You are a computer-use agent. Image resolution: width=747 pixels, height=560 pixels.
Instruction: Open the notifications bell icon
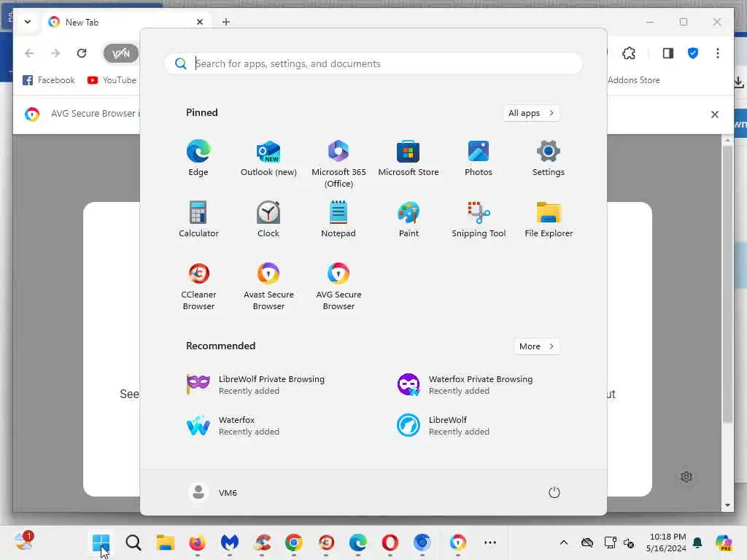tap(698, 542)
